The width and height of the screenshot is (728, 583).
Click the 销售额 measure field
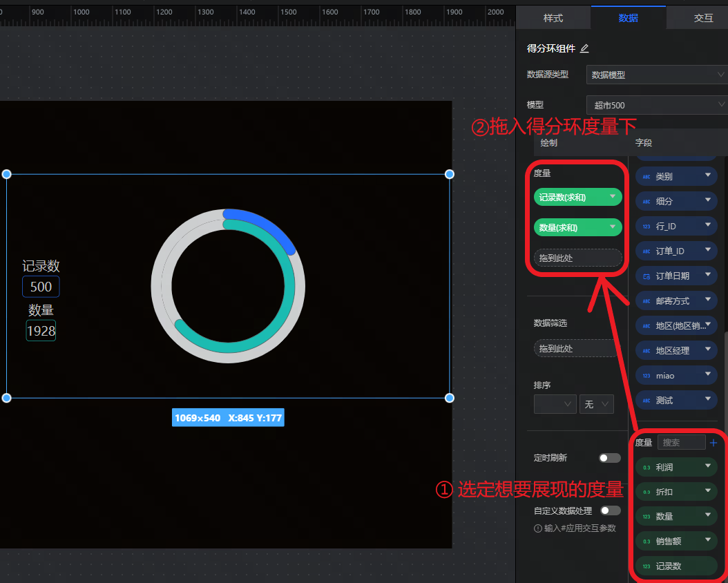click(668, 542)
